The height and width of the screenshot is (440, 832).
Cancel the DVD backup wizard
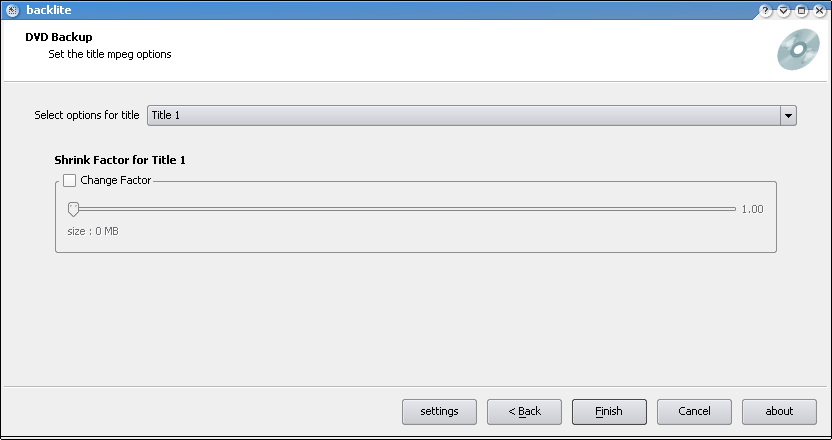(x=694, y=411)
